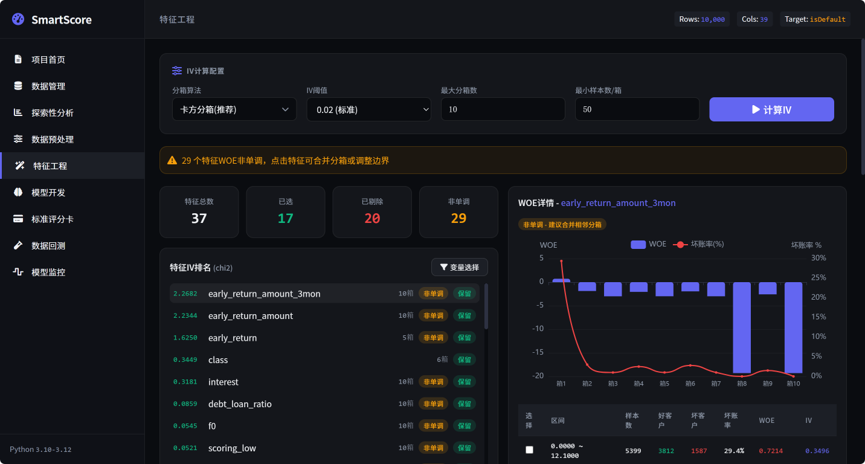
Task: Click the 标准评分卡 card icon
Action: coord(18,218)
